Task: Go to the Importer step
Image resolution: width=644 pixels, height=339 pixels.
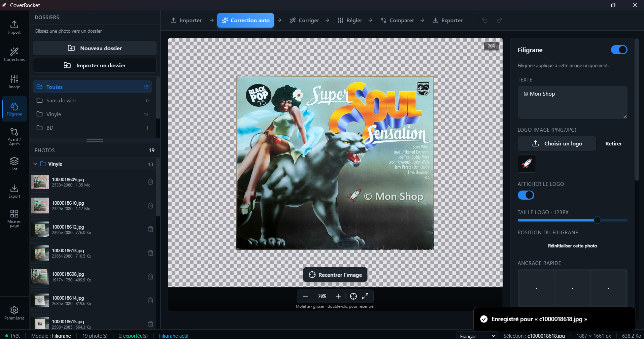Action: (186, 20)
